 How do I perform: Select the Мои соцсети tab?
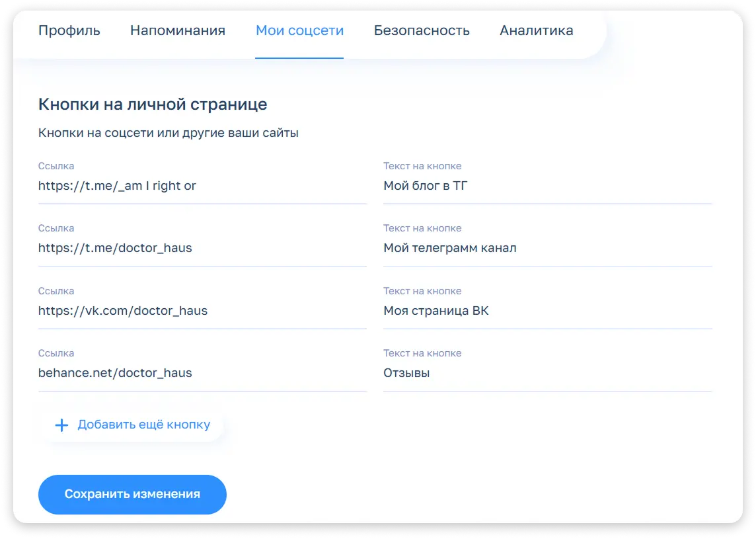click(299, 30)
